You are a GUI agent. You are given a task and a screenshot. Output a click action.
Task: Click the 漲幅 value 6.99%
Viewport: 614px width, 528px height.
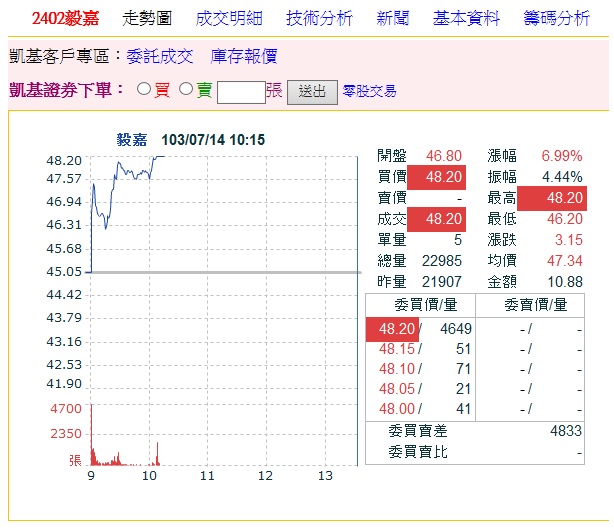pyautogui.click(x=562, y=156)
